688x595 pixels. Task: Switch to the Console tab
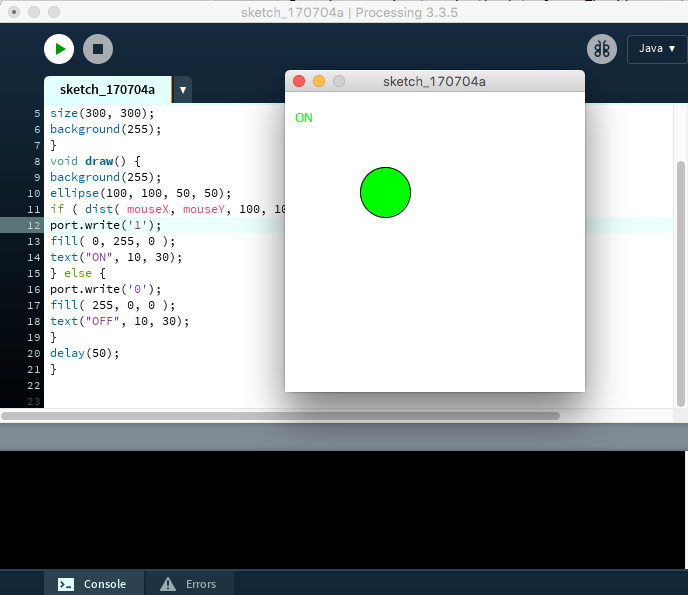coord(93,584)
